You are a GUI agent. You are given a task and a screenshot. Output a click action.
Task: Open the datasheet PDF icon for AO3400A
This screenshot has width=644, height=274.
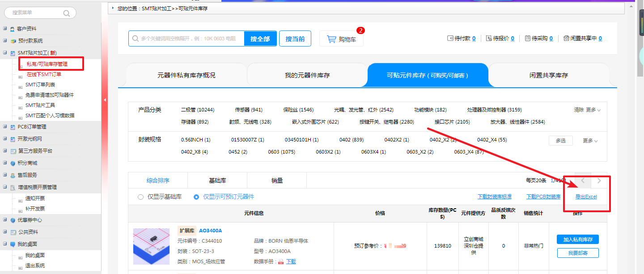pos(281,261)
